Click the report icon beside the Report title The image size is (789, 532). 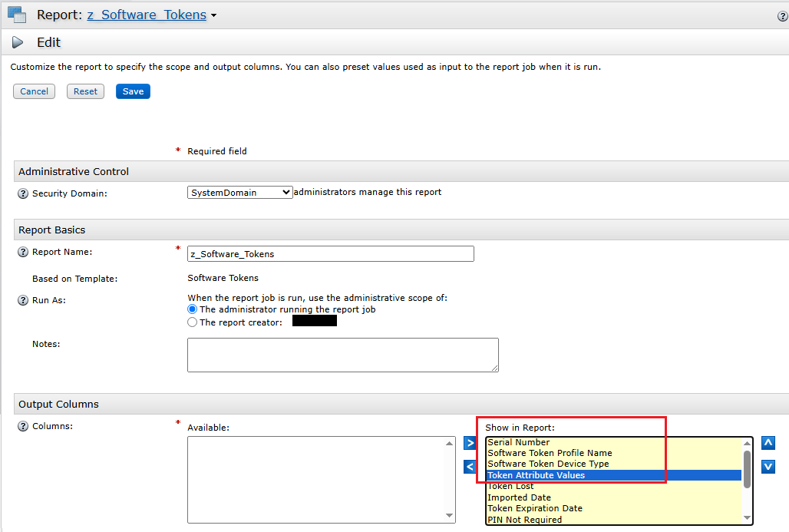pyautogui.click(x=17, y=15)
